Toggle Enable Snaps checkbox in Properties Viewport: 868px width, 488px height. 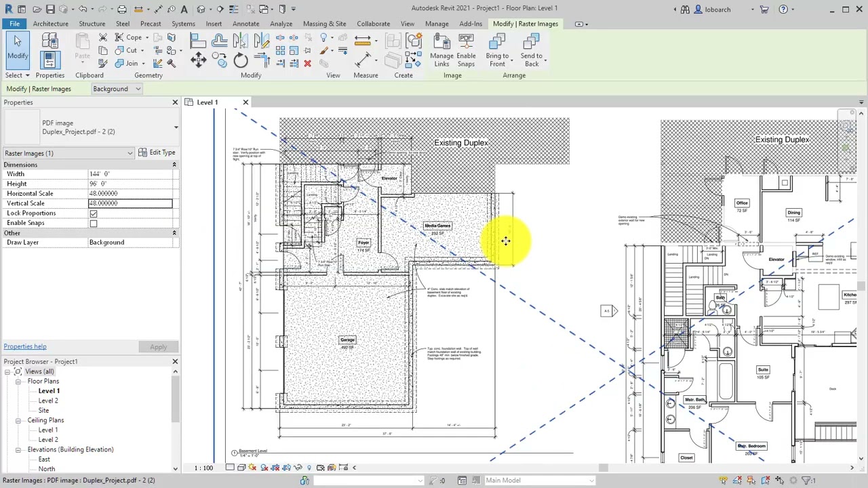(x=94, y=223)
